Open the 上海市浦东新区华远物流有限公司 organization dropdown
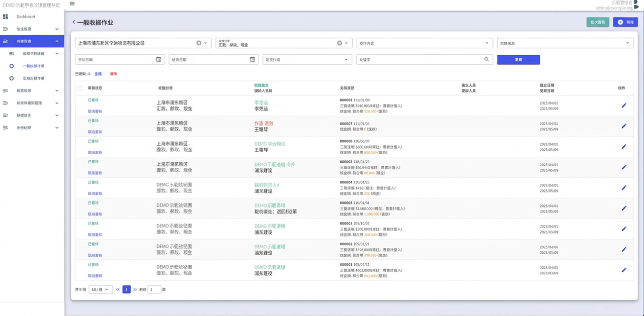Viewport: 644px width, 316px height. [205, 43]
